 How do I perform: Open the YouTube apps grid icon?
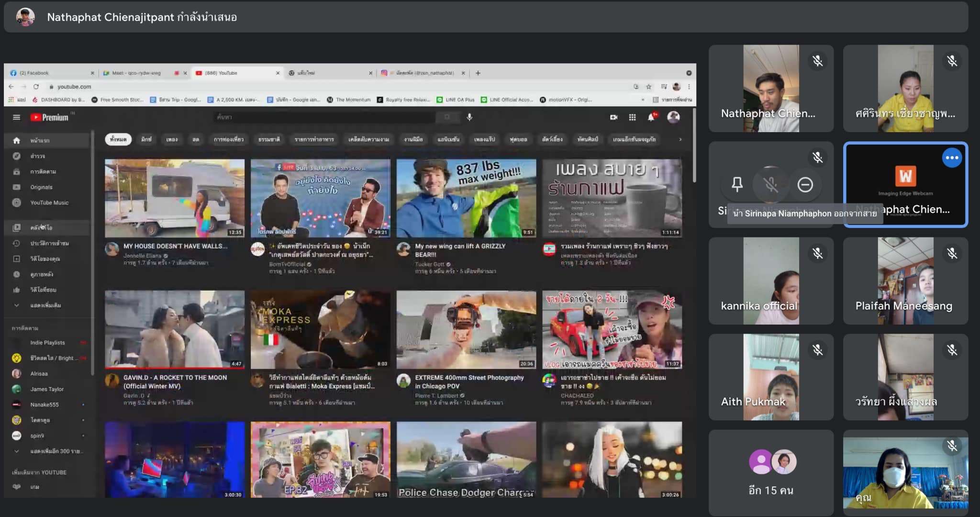click(632, 117)
